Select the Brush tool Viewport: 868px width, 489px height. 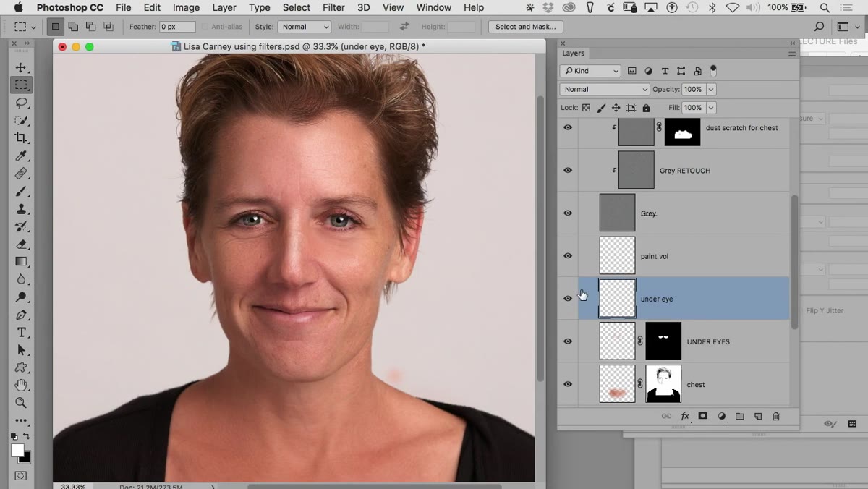[21, 191]
